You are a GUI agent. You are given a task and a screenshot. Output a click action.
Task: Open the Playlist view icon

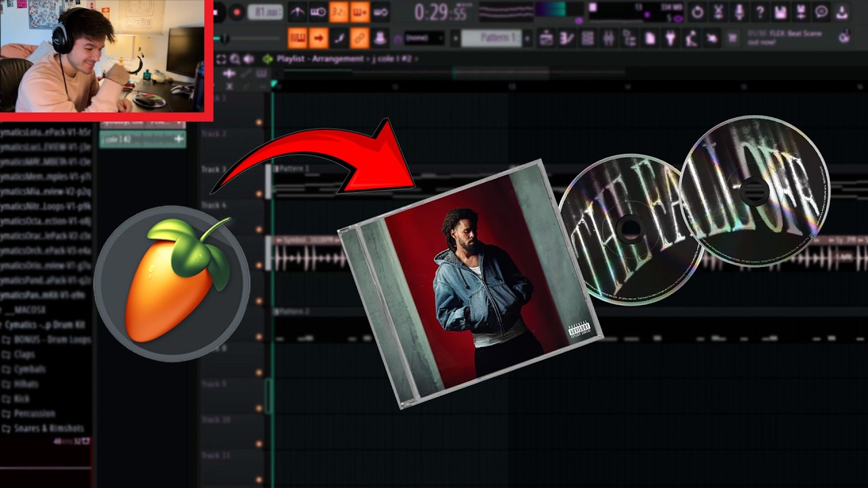coord(546,38)
